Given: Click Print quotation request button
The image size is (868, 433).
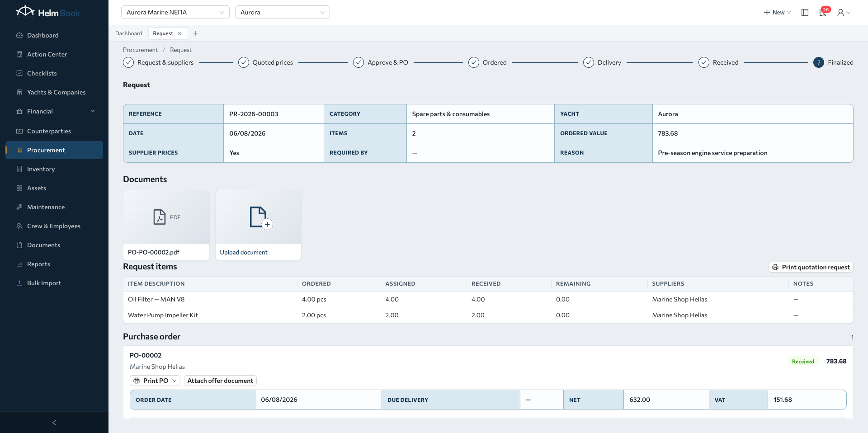Looking at the screenshot, I should (811, 267).
